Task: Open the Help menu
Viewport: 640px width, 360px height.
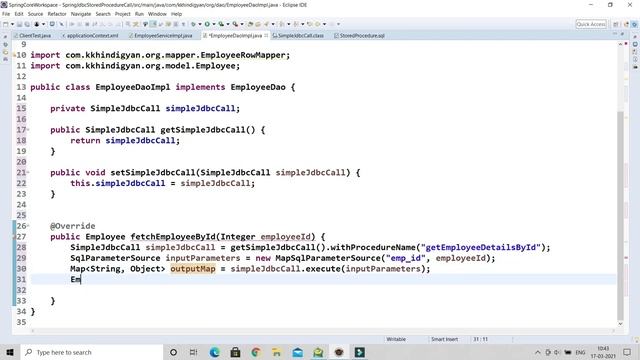Action: (x=176, y=14)
